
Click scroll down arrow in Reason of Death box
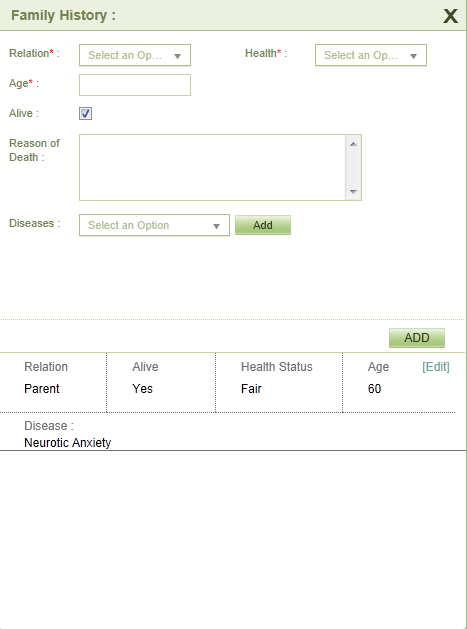pos(353,191)
